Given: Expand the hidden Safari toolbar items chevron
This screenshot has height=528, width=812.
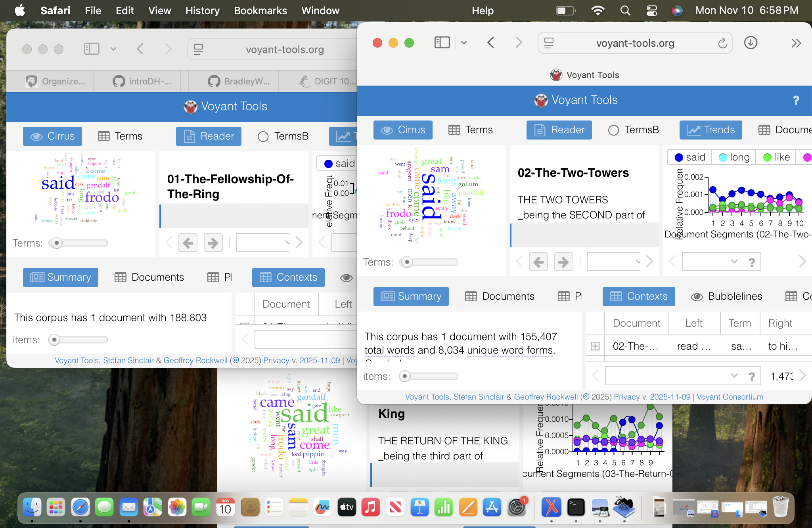Looking at the screenshot, I should tap(797, 43).
